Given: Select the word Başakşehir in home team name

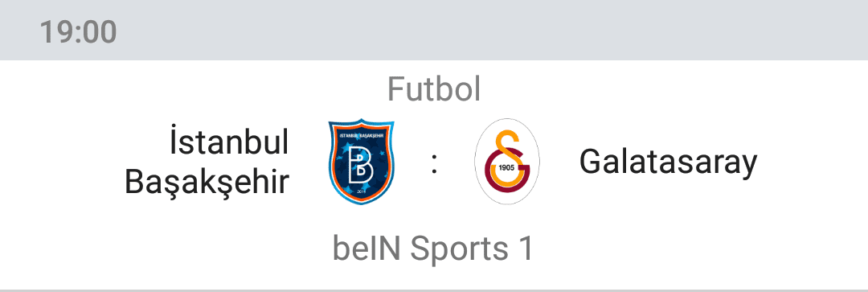Looking at the screenshot, I should coord(207,181).
